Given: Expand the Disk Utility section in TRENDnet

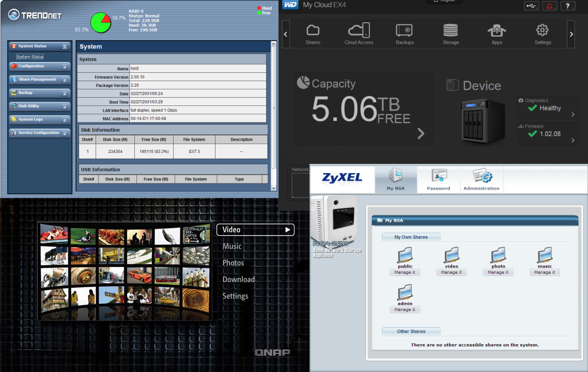Looking at the screenshot, I should point(65,106).
